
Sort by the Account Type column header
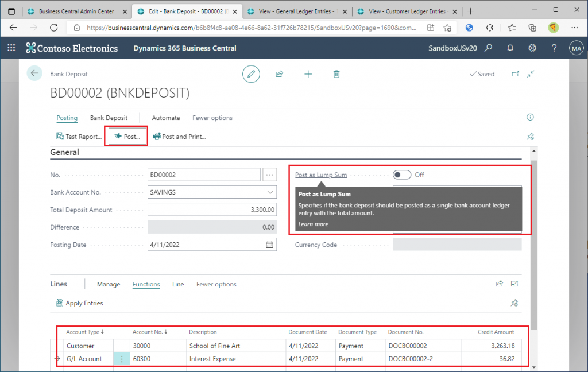(x=85, y=332)
